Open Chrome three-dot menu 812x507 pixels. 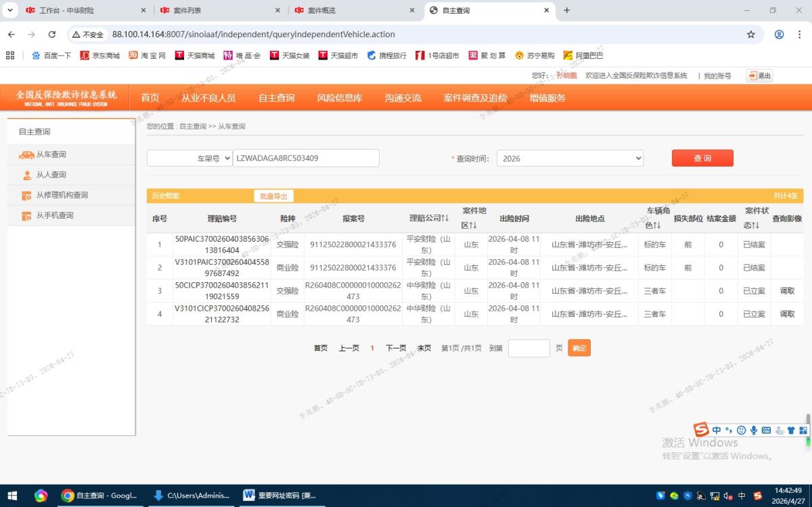[x=800, y=35]
